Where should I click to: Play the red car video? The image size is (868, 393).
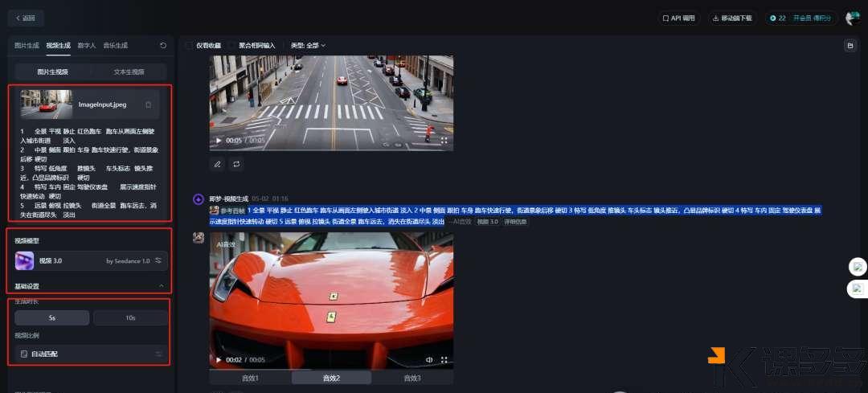click(x=219, y=360)
